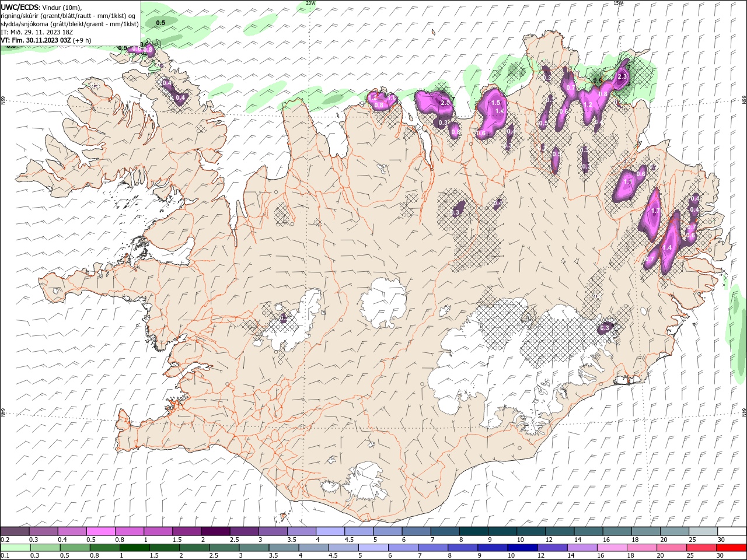This screenshot has height=560, width=747.
Task: Pick the bright pink 0.5 snow swatch
Action: tap(101, 531)
